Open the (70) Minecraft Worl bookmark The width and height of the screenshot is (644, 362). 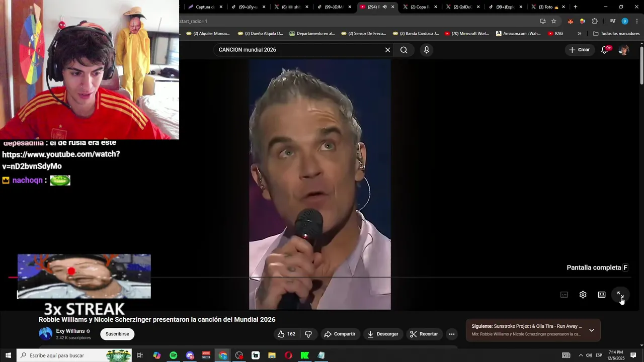pyautogui.click(x=466, y=34)
